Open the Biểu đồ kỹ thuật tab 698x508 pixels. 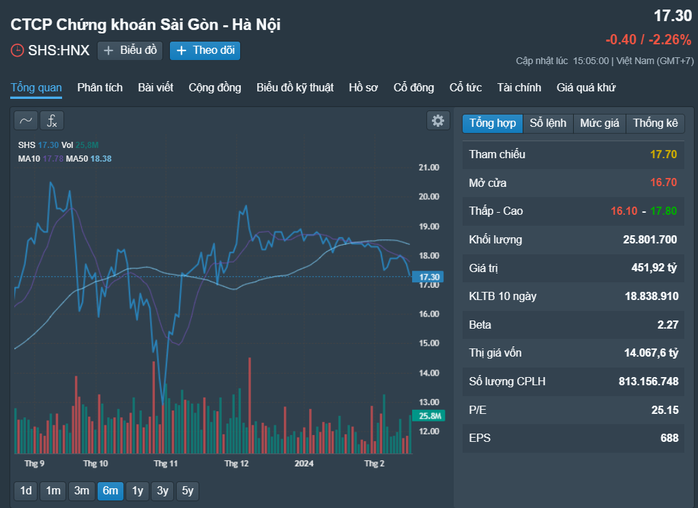click(295, 88)
